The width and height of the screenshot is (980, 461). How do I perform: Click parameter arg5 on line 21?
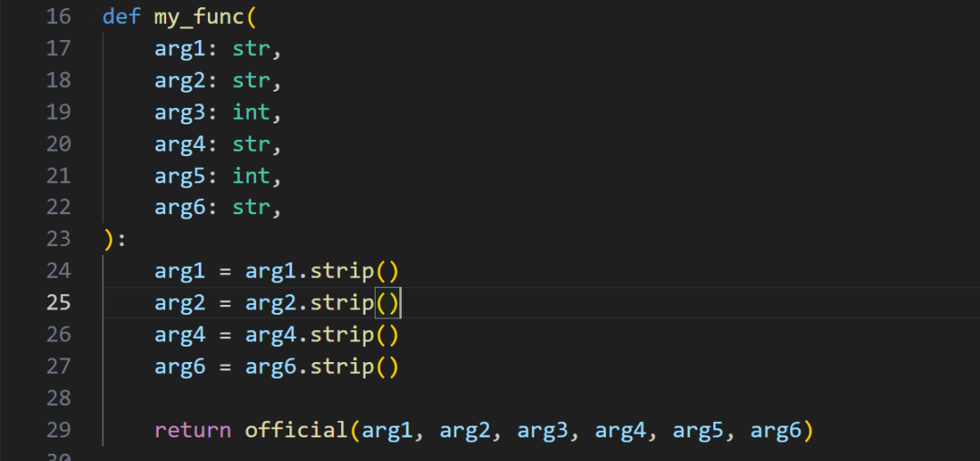[x=180, y=176]
